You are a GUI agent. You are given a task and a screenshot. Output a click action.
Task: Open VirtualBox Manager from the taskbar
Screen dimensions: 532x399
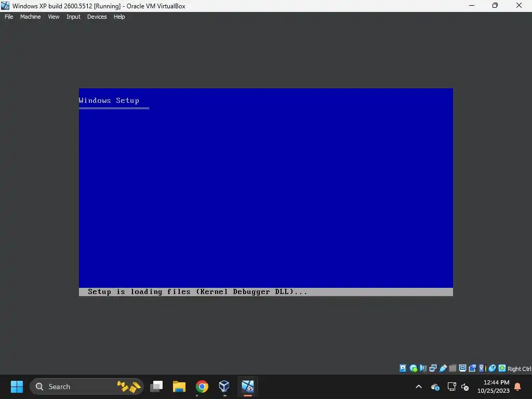click(x=224, y=387)
